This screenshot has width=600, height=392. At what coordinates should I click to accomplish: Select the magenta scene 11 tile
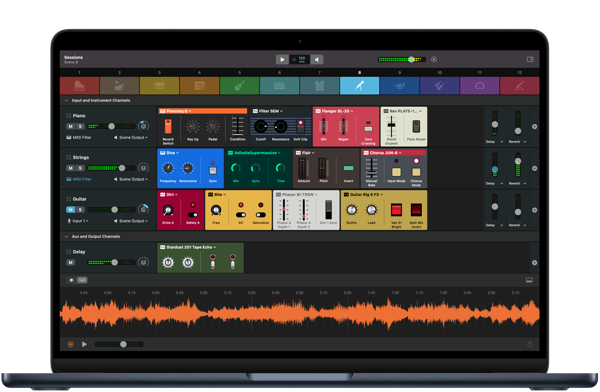479,85
